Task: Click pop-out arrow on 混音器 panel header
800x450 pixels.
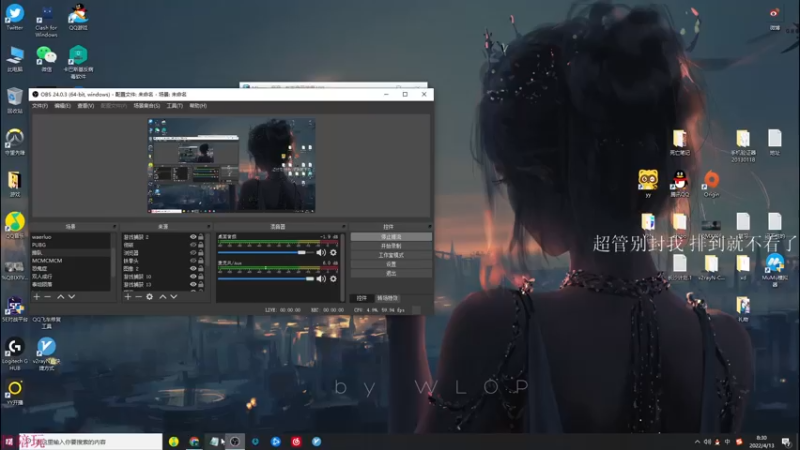Action: pos(343,227)
